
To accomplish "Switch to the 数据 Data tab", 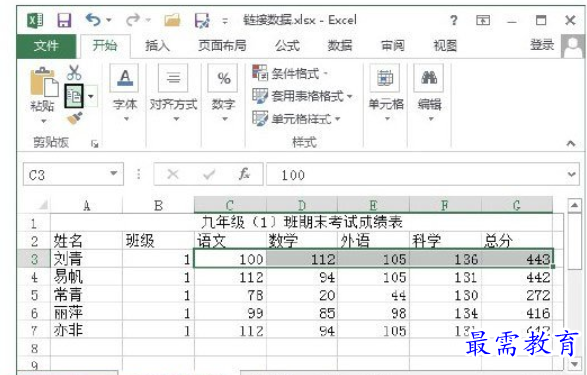I will tap(340, 46).
